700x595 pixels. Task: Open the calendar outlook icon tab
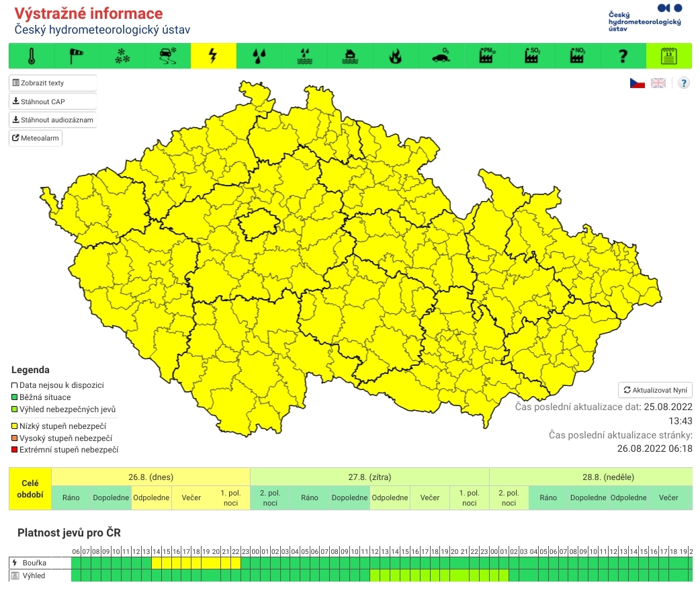coord(668,56)
